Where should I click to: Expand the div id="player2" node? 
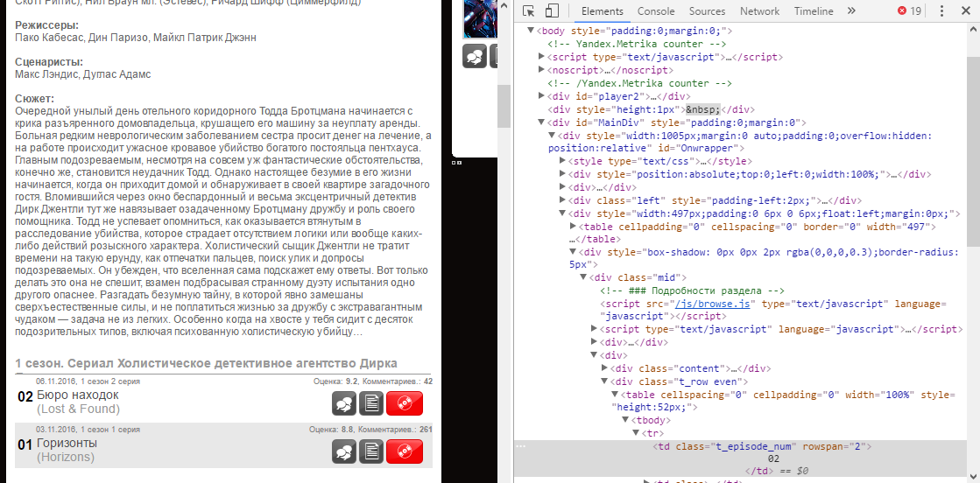542,96
